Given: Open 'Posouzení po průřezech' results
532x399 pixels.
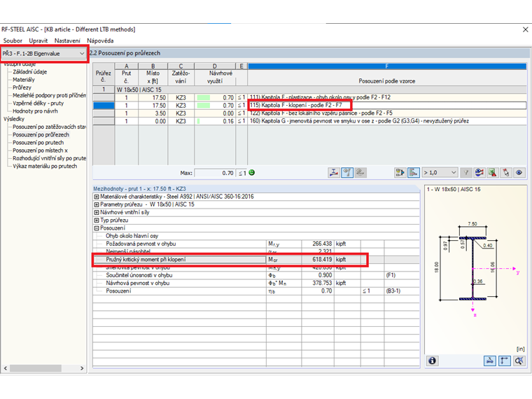Looking at the screenshot, I should coord(41,134).
